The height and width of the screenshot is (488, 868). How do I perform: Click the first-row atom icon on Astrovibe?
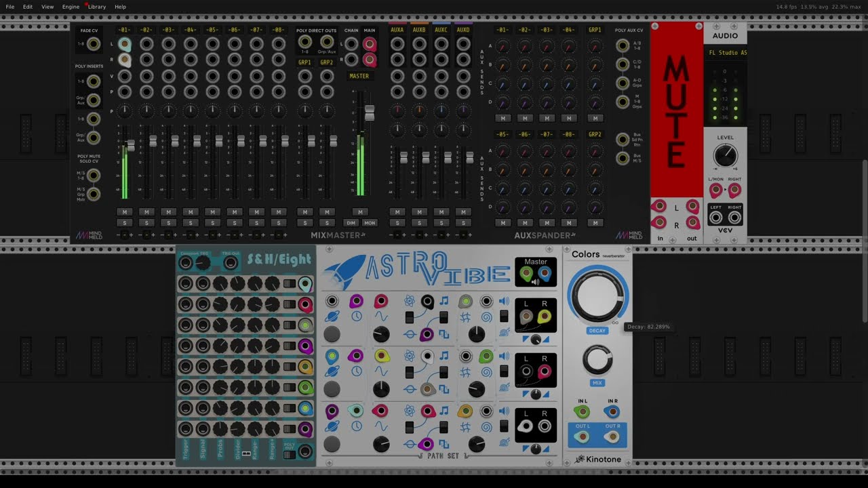(x=410, y=301)
